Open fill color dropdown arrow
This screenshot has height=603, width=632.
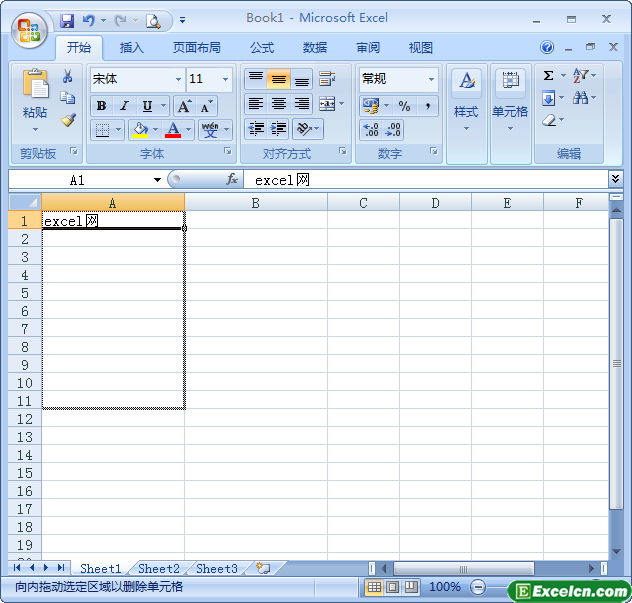[156, 130]
